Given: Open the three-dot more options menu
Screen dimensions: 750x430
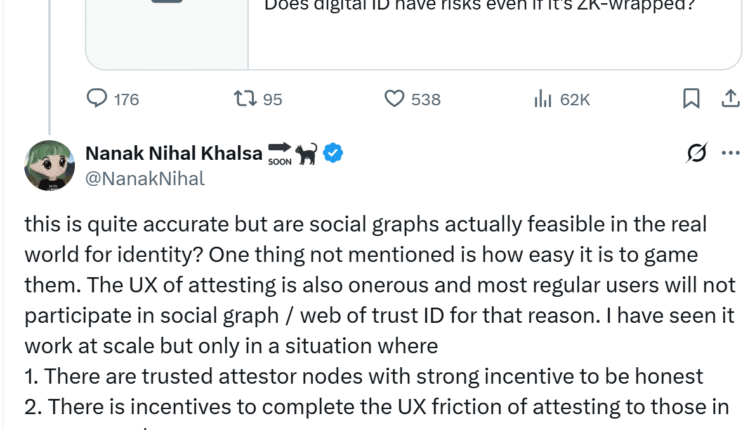Looking at the screenshot, I should [x=730, y=152].
